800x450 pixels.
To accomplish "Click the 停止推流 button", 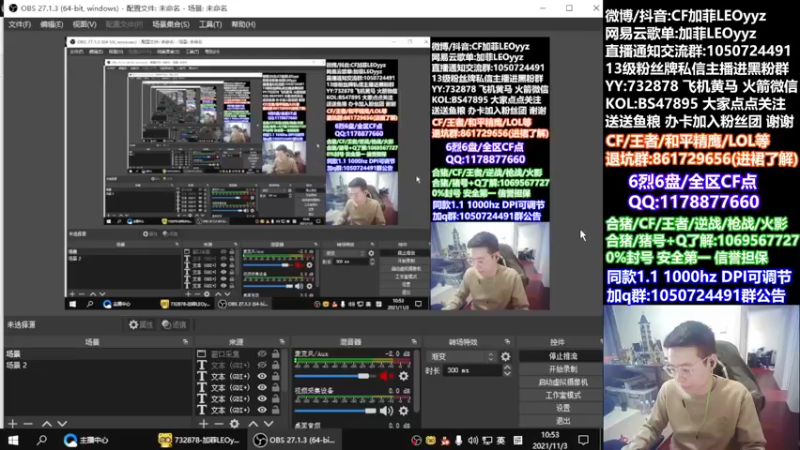I will 563,356.
